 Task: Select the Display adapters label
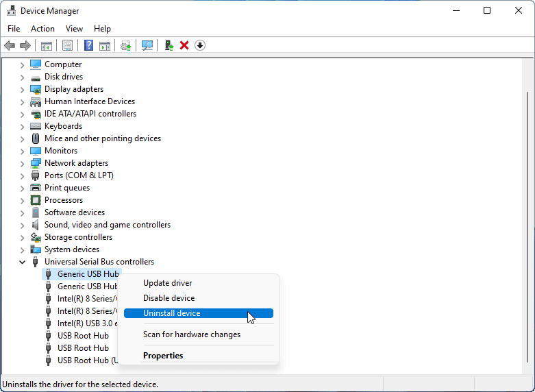tap(74, 89)
